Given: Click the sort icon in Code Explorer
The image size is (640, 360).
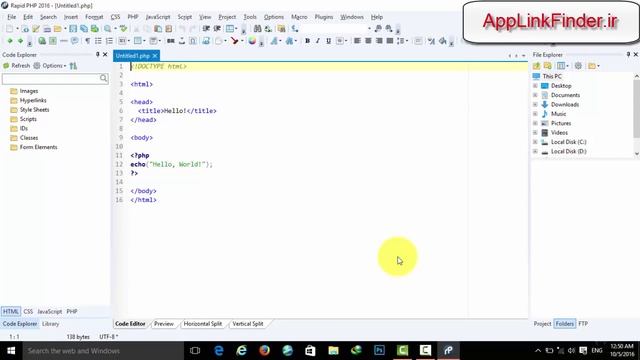Looking at the screenshot, I should click(73, 66).
